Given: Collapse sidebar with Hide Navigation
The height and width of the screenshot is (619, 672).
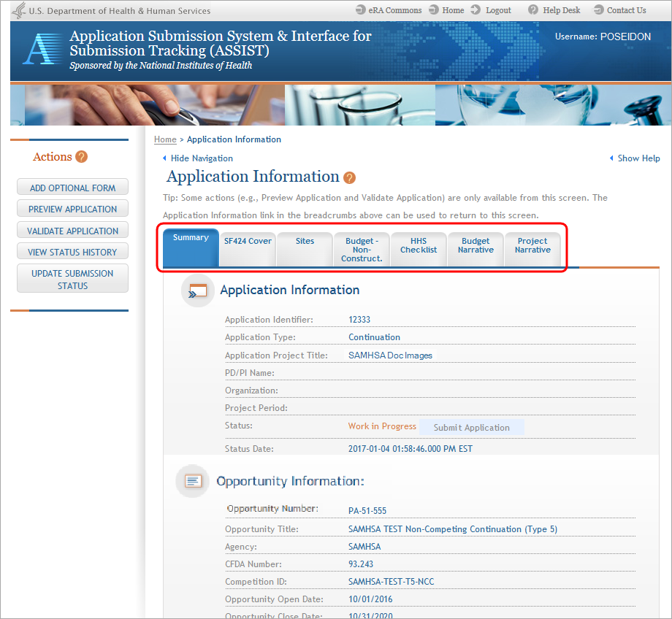Looking at the screenshot, I should (197, 158).
